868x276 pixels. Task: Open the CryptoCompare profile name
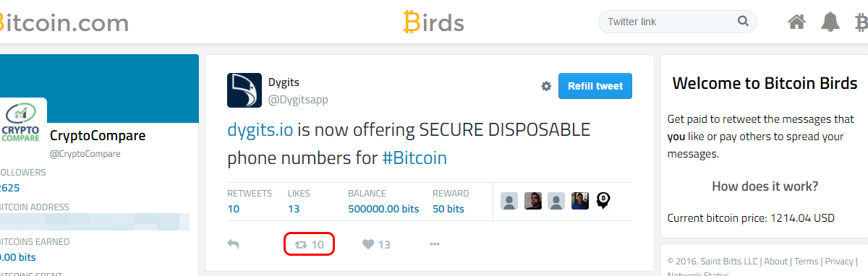[98, 136]
